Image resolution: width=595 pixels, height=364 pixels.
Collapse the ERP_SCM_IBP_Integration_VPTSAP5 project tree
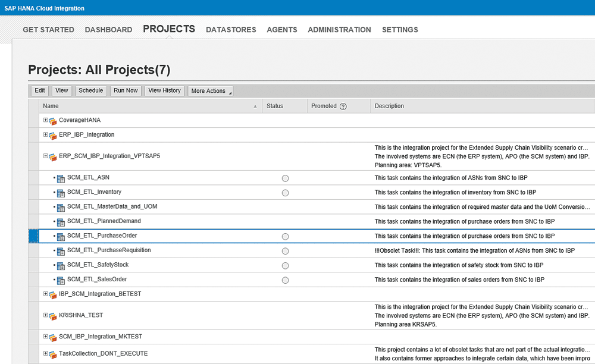point(46,156)
